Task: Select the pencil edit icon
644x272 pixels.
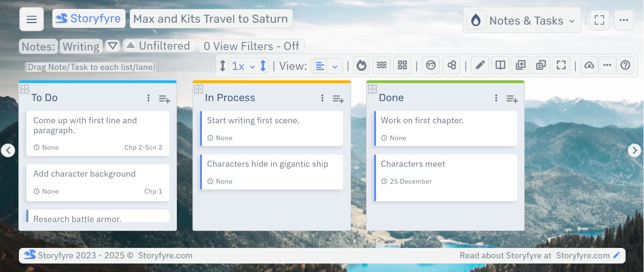Action: tap(480, 65)
